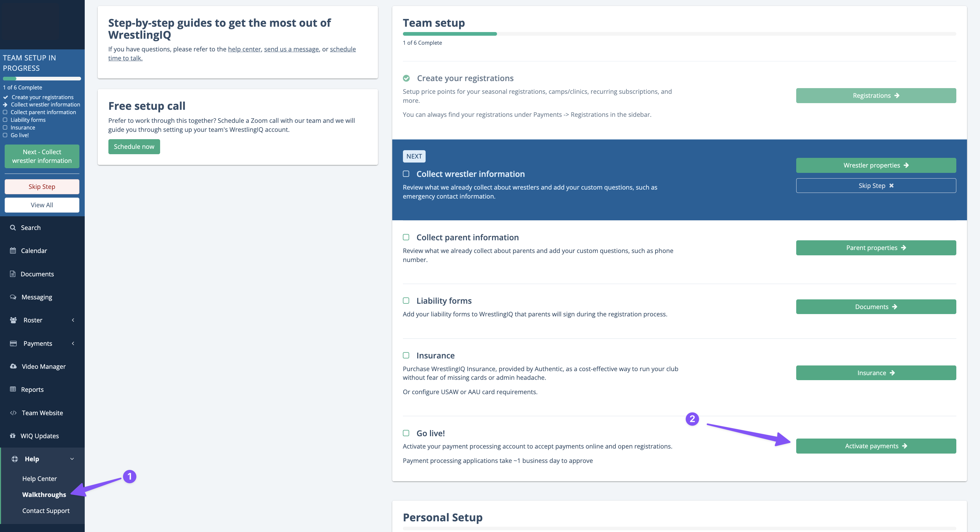The height and width of the screenshot is (532, 980).
Task: Check the Collect parent information checkbox
Action: click(406, 237)
